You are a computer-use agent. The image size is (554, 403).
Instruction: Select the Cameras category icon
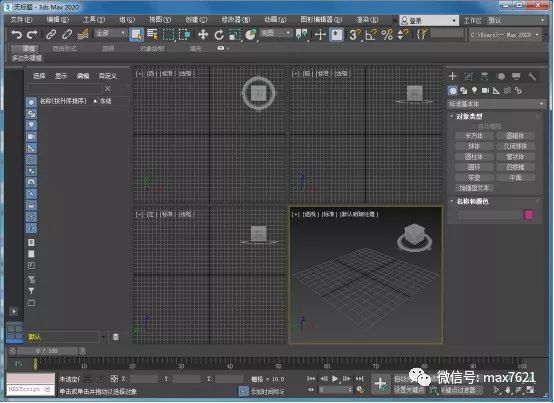click(x=485, y=91)
